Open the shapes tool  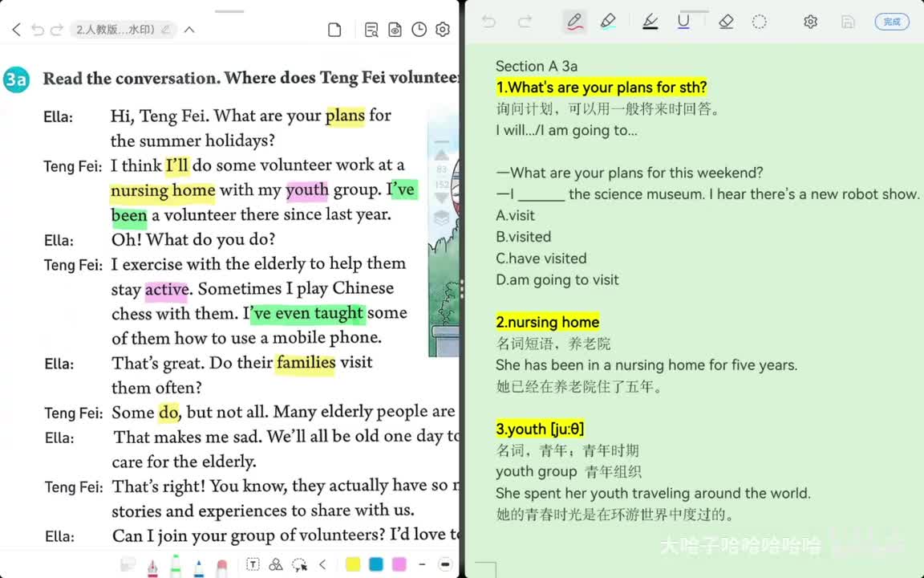tap(276, 564)
